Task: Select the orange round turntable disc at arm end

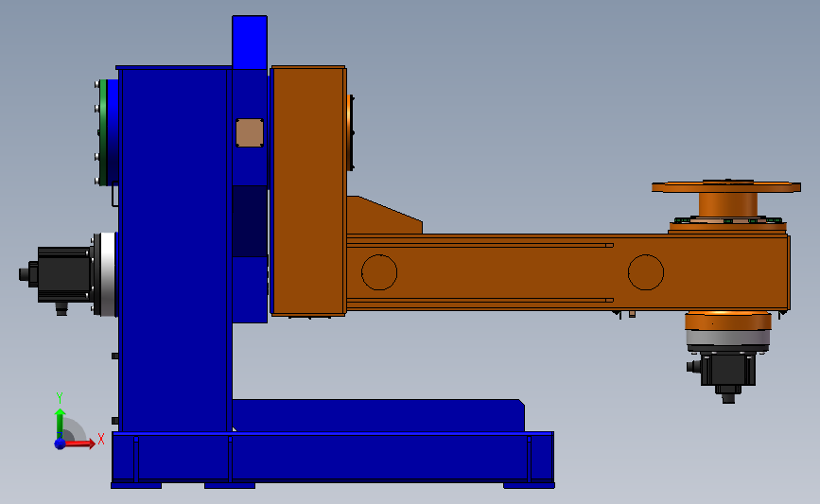Action: 725,186
